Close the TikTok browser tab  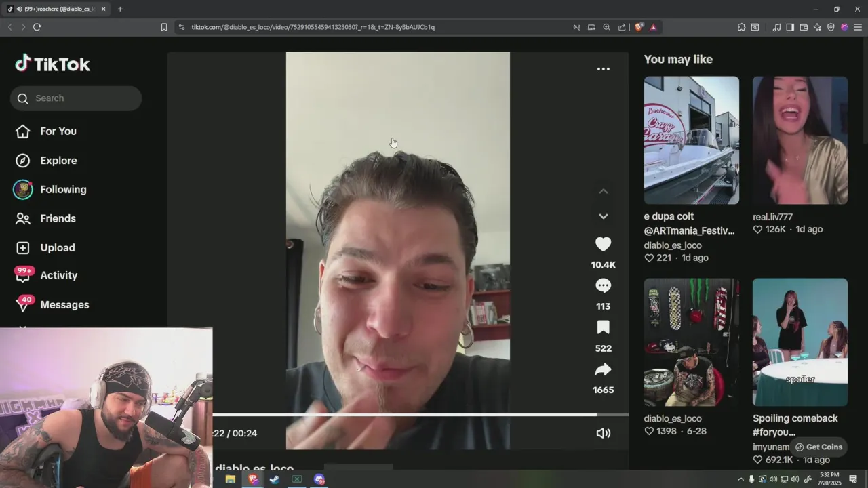pyautogui.click(x=104, y=9)
